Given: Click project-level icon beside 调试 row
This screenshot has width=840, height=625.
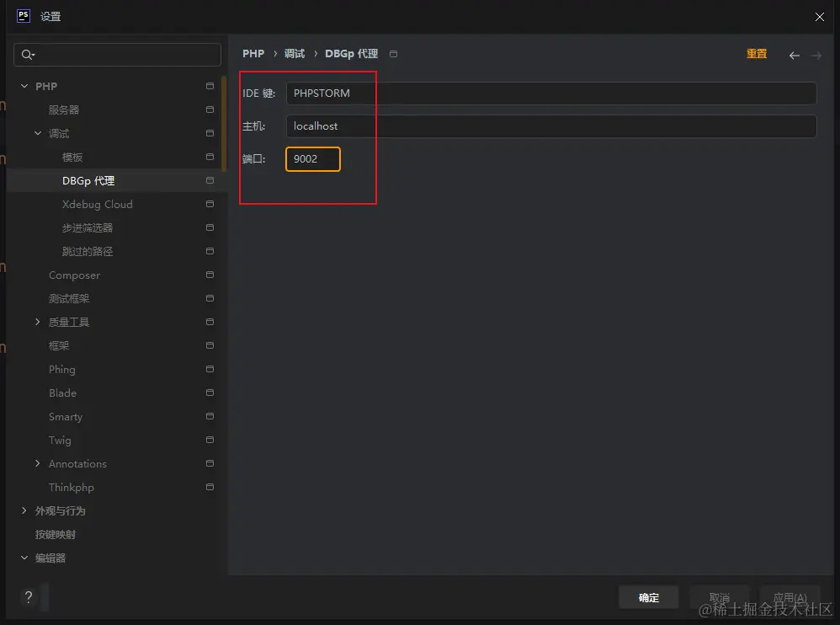Looking at the screenshot, I should coord(210,133).
